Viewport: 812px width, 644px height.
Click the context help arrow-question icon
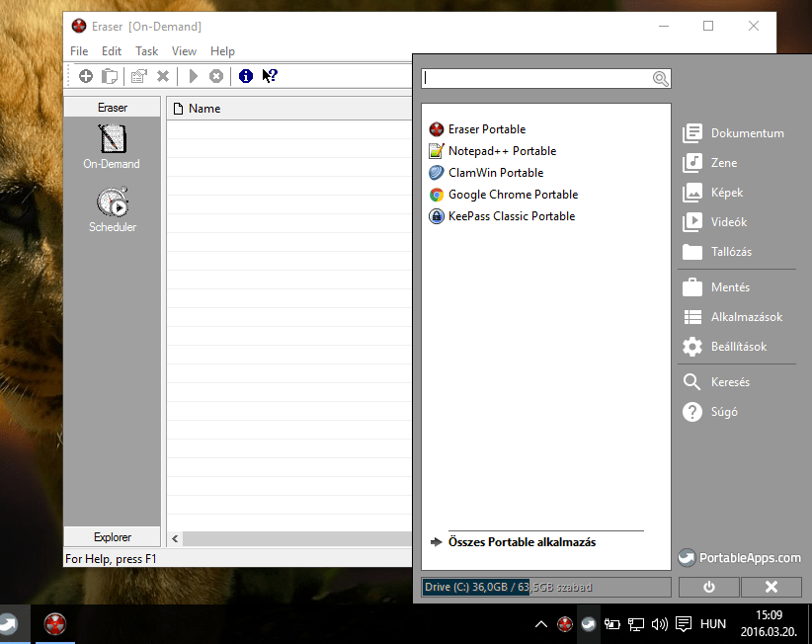[x=270, y=76]
